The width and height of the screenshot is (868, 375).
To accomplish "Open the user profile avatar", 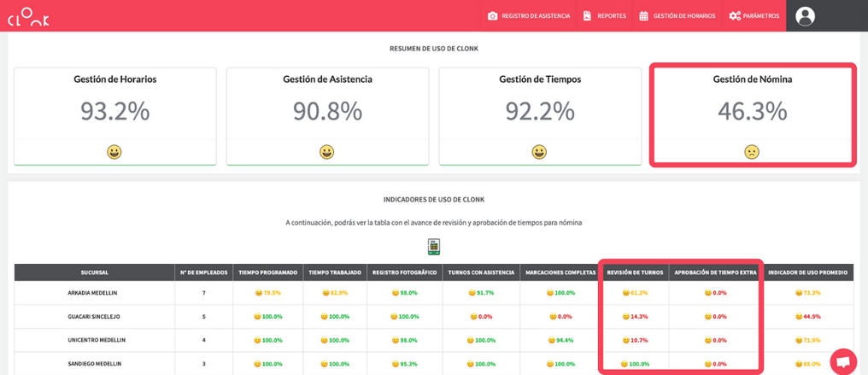I will click(x=805, y=16).
